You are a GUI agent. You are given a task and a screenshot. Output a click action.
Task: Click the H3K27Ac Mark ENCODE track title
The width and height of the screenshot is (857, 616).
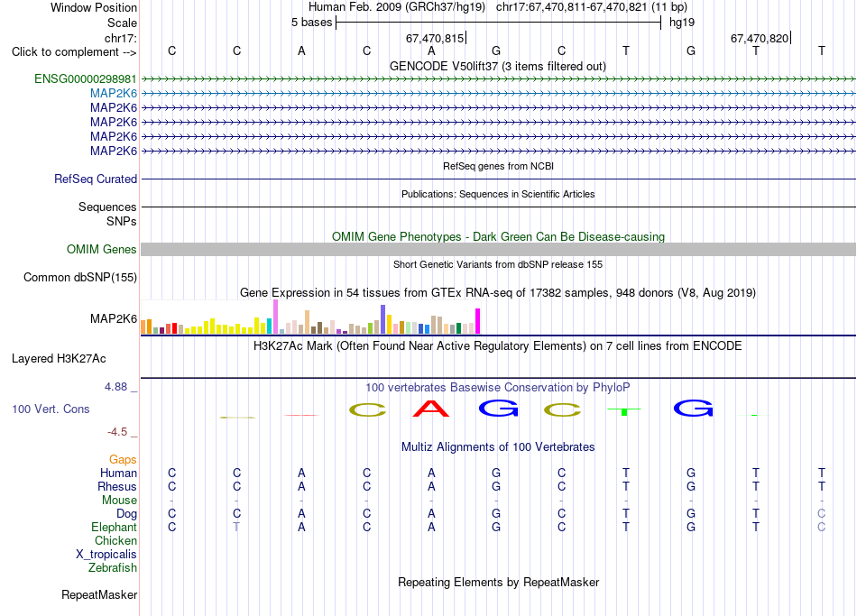tap(498, 346)
